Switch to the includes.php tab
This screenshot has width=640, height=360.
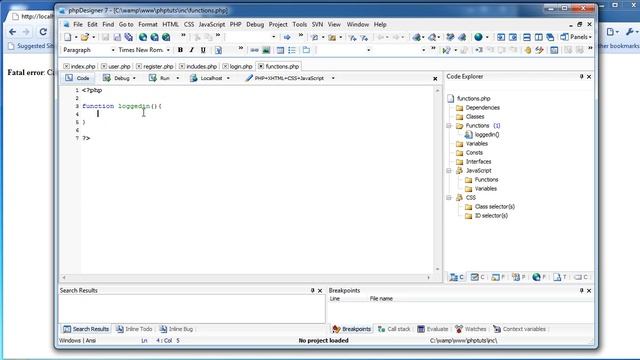198,66
